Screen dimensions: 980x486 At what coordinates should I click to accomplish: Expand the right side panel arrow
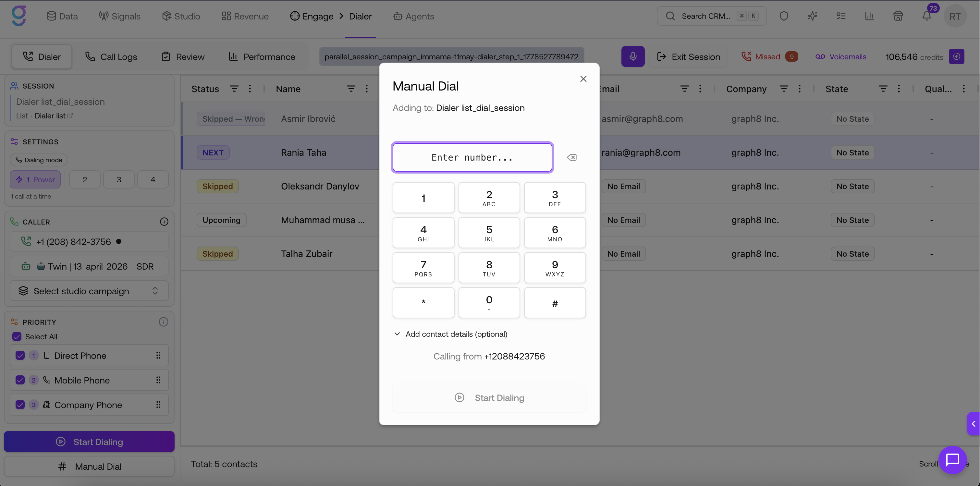pos(974,424)
